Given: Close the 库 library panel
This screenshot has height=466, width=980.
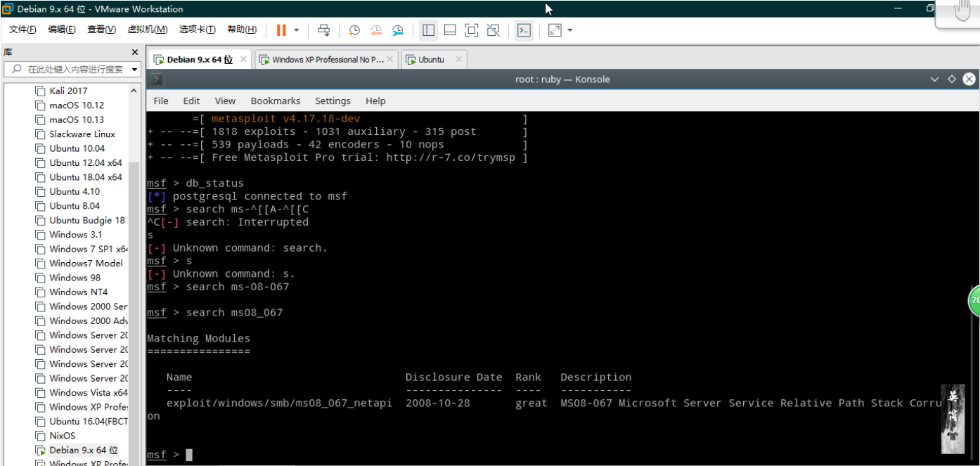Looking at the screenshot, I should (135, 52).
